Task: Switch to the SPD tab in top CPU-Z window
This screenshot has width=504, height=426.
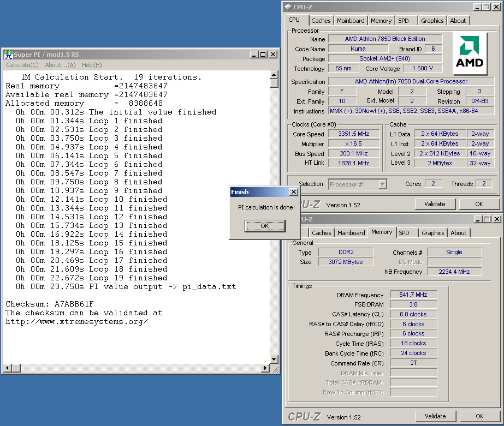Action: [404, 21]
